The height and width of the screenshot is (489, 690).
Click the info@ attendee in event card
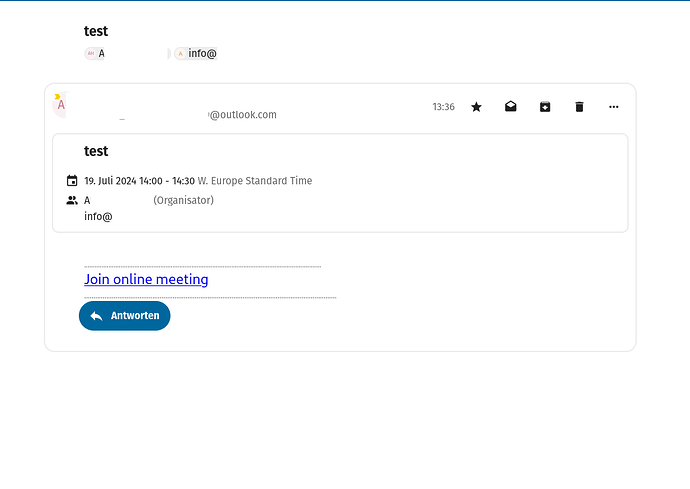98,216
